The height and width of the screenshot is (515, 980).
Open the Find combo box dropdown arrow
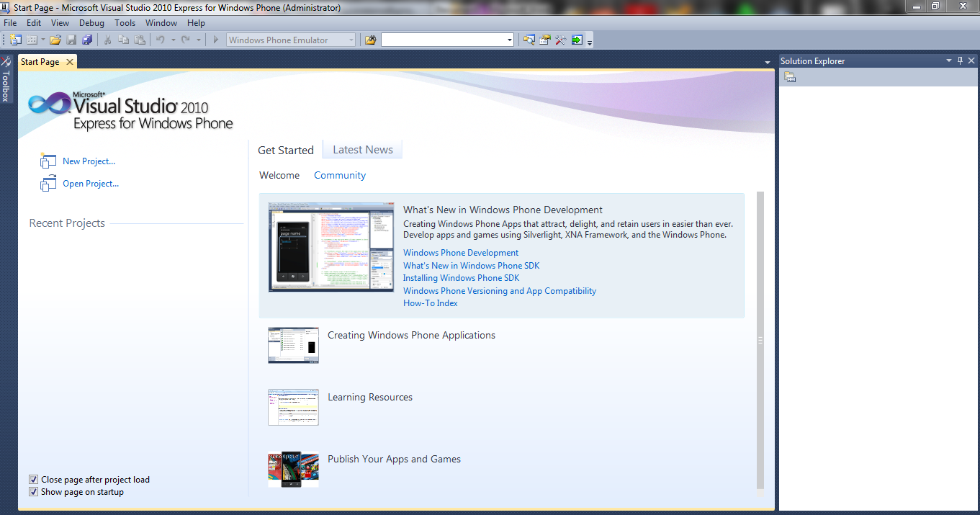pos(510,40)
